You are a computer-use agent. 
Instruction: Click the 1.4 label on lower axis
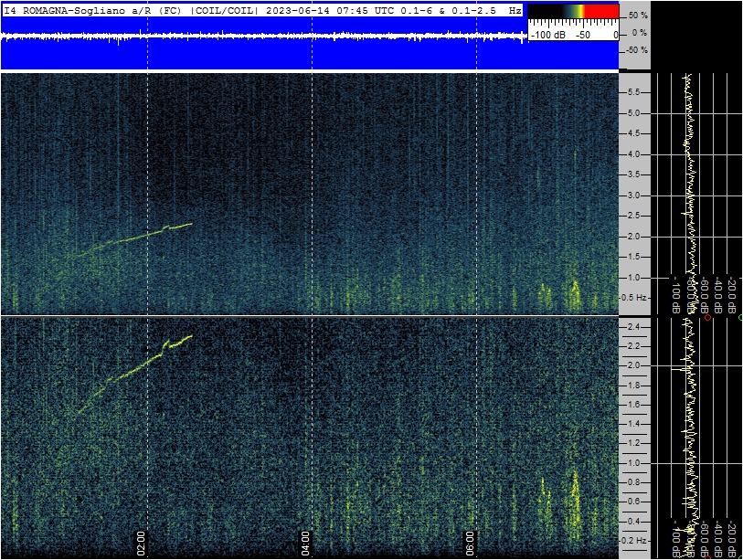pos(633,424)
